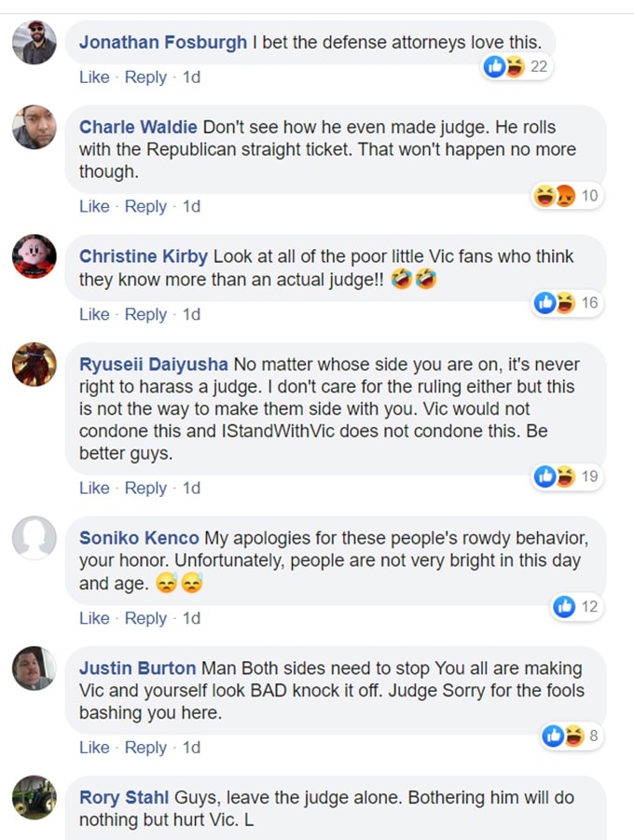This screenshot has height=840, width=634.
Task: Visit Justin Burton's profile via name
Action: [x=137, y=668]
